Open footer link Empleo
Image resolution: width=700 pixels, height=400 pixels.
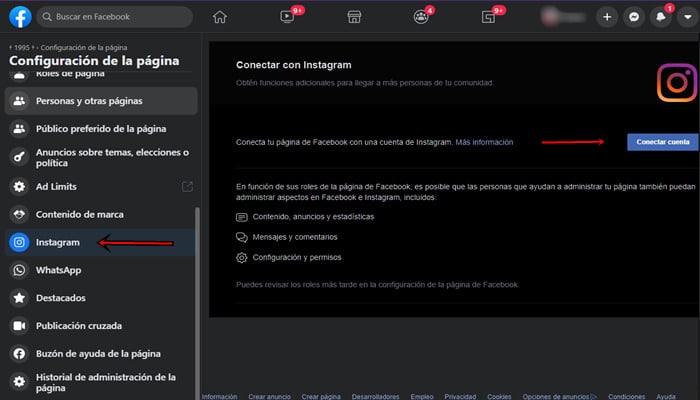[422, 396]
